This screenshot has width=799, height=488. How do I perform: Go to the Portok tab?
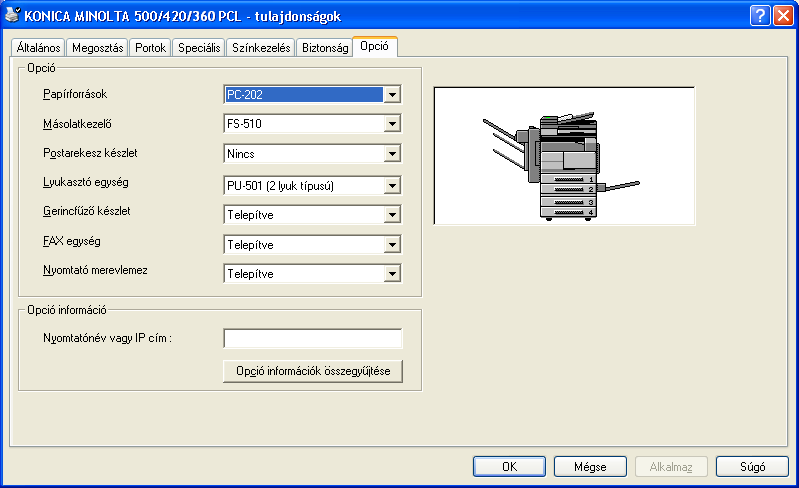tap(150, 47)
